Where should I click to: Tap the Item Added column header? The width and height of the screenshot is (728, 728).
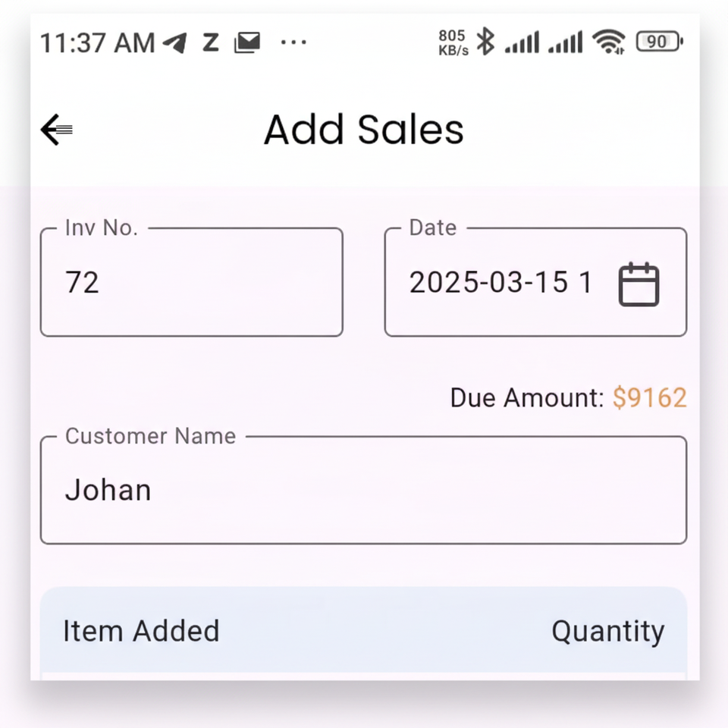pyautogui.click(x=141, y=631)
